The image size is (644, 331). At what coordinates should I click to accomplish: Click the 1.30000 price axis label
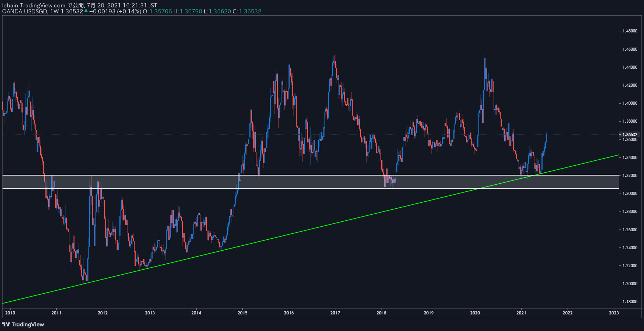click(630, 194)
